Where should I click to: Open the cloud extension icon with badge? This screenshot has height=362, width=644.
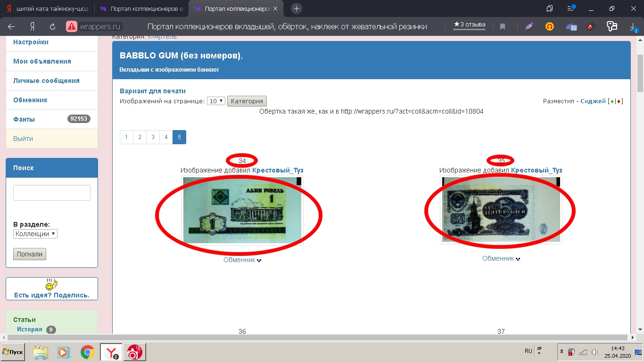tap(571, 27)
